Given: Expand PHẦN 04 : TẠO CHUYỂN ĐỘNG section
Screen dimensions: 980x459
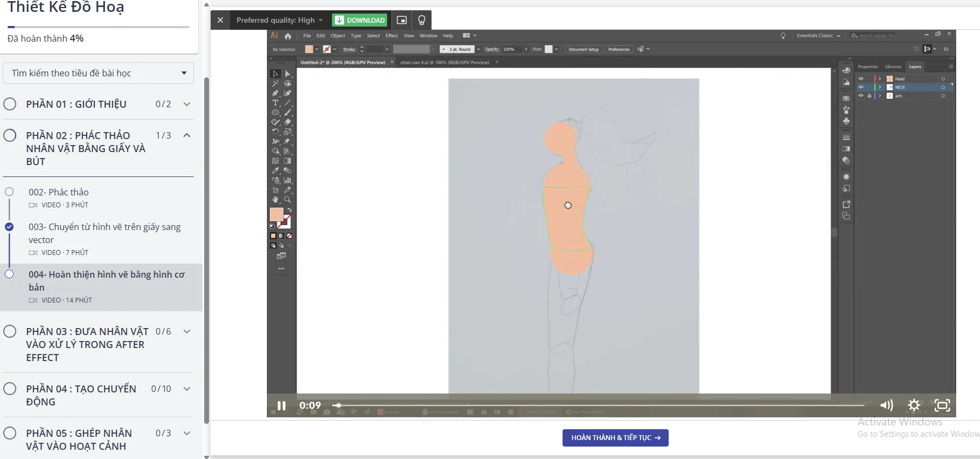Looking at the screenshot, I should (x=187, y=389).
